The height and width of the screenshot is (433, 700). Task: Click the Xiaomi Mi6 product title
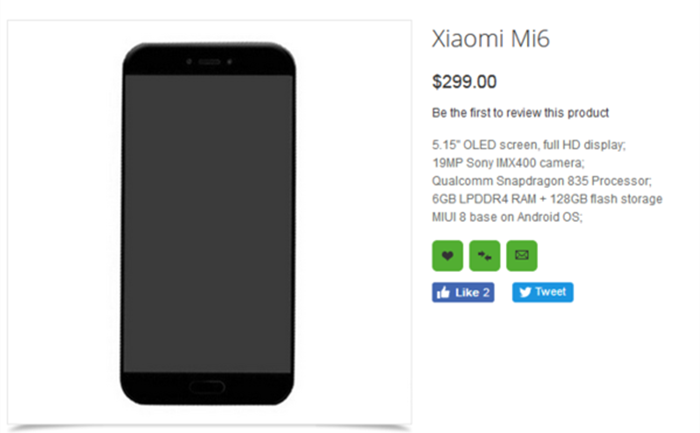491,39
